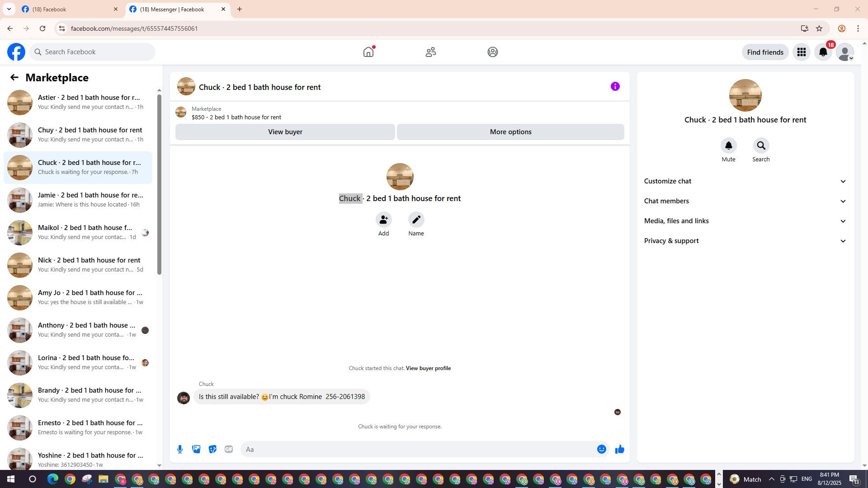Screen dimensions: 868x488
Task: Attach a file with the photo icon
Action: coord(196,449)
